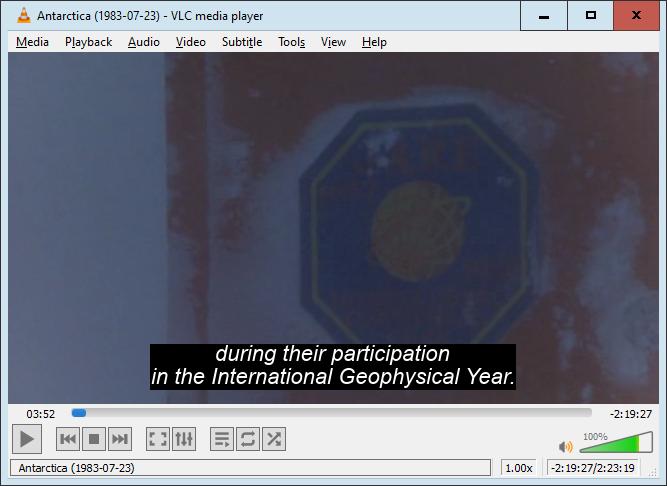This screenshot has width=667, height=486.
Task: Toggle random shuffle playback
Action: pyautogui.click(x=274, y=439)
